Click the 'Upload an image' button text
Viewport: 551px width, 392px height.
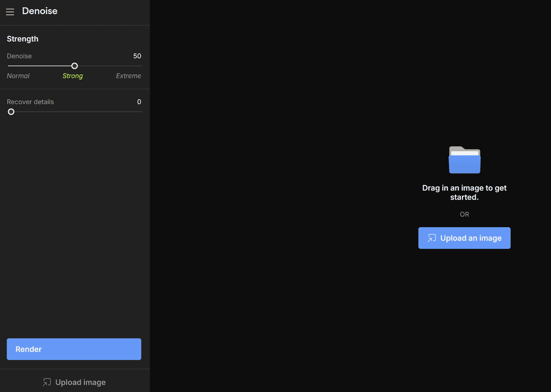[471, 238]
